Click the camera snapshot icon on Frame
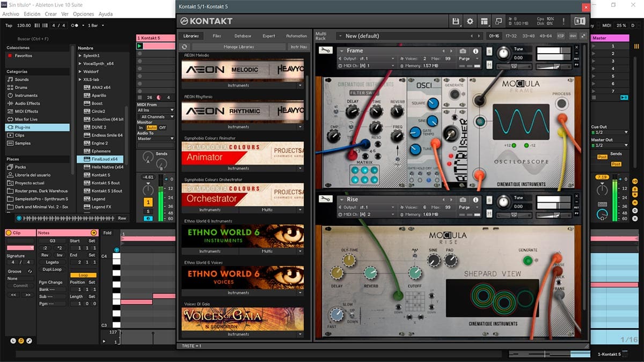The image size is (644, 362). click(463, 51)
